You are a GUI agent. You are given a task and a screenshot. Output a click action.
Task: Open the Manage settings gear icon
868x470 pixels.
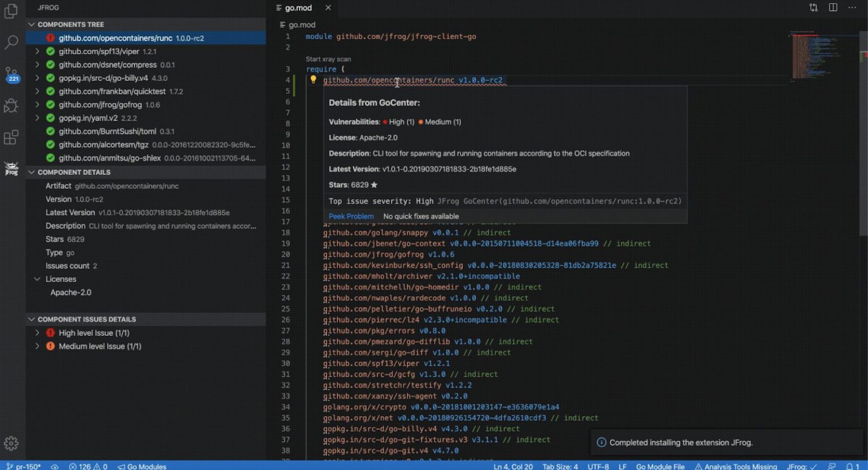pyautogui.click(x=11, y=443)
